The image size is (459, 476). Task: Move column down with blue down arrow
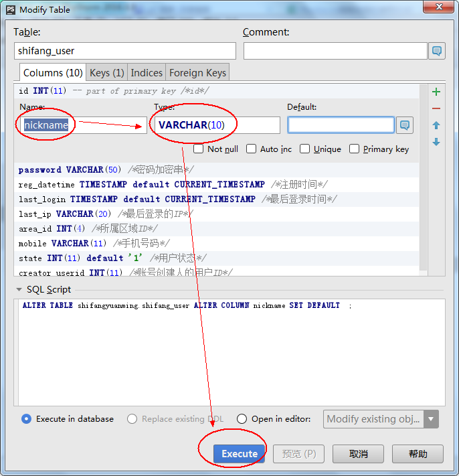click(436, 142)
